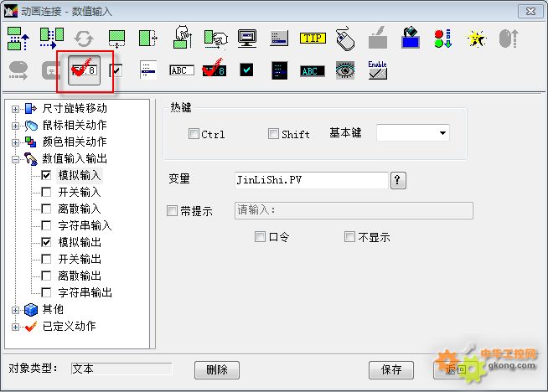548x392 pixels.
Task: Check the 开关输入 tree checkbox
Action: click(x=46, y=192)
